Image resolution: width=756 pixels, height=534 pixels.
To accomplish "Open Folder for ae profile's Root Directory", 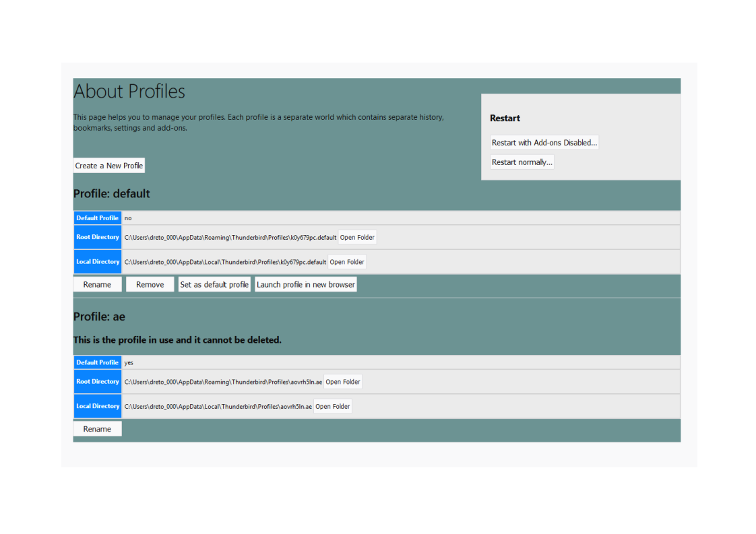I will click(x=343, y=382).
